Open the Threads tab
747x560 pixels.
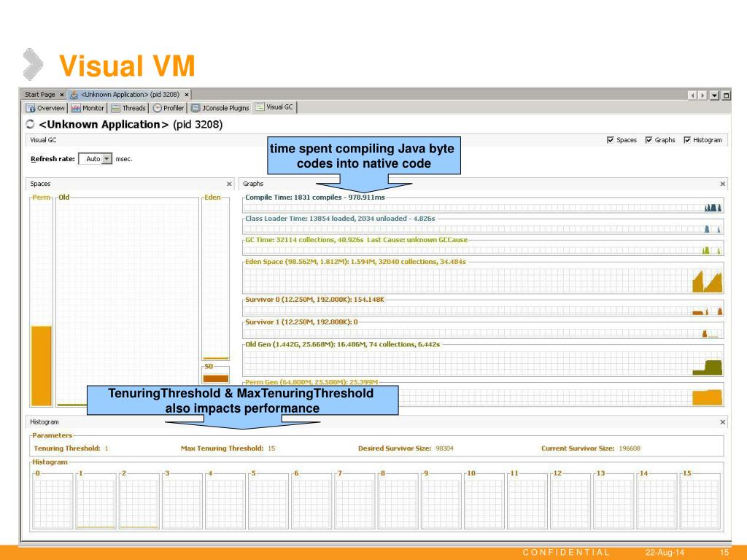click(x=128, y=108)
